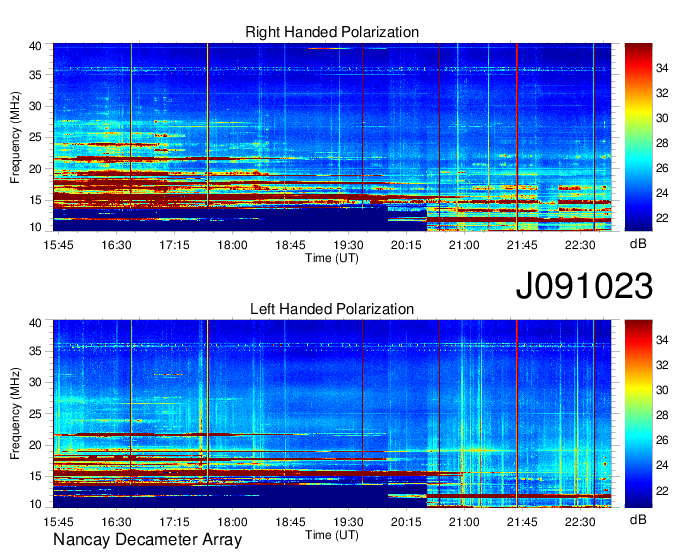Screen dimensions: 680x552
Task: Click the 'Left Handed Polarization' plot title
Action: coord(332,309)
